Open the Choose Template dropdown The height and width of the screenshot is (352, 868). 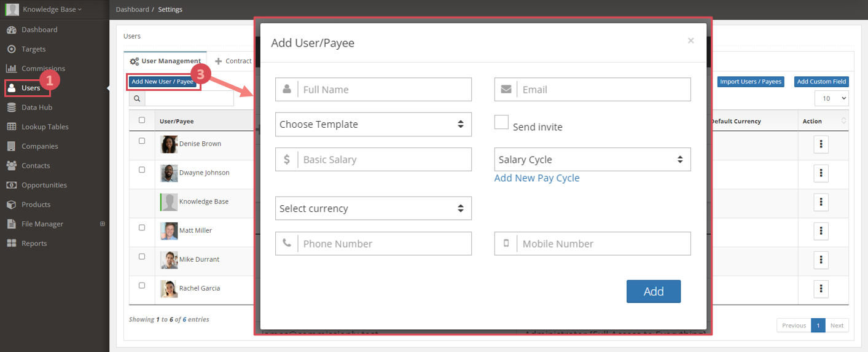click(373, 124)
